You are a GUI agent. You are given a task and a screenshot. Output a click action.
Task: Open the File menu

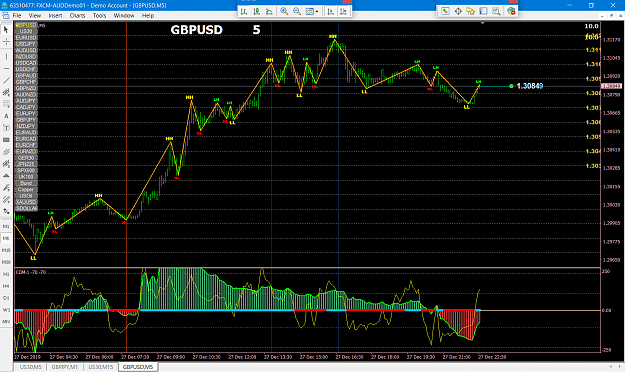[17, 16]
